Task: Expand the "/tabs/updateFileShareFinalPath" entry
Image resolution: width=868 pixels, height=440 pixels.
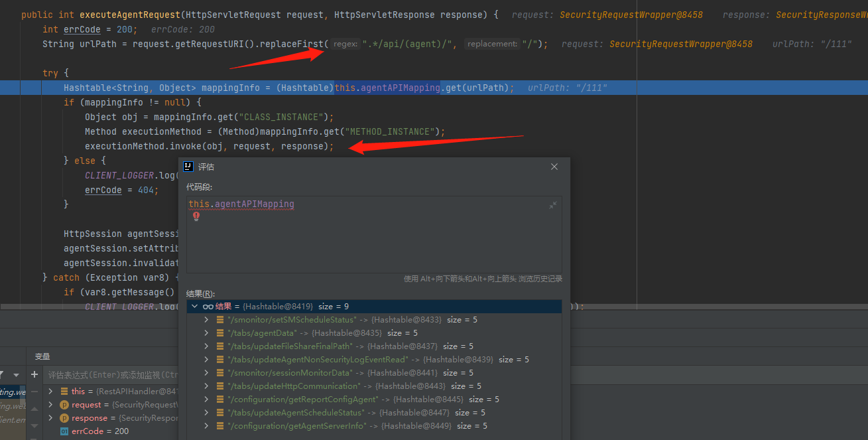Action: click(x=206, y=346)
